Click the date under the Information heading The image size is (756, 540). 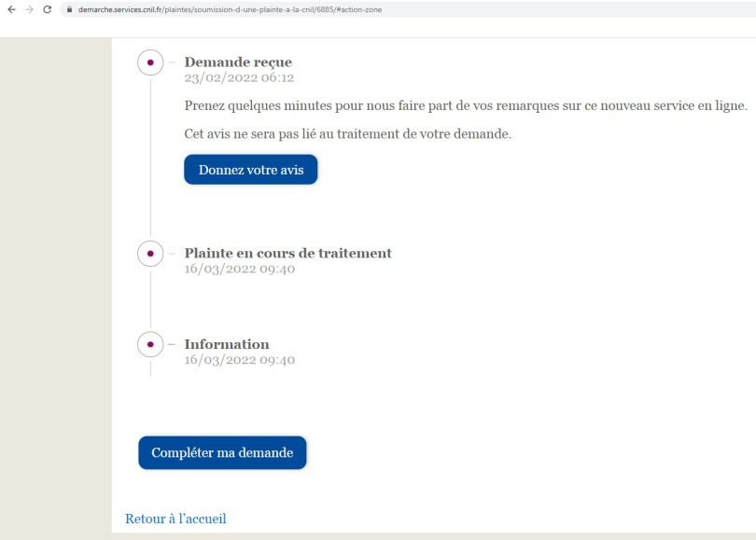[239, 360]
